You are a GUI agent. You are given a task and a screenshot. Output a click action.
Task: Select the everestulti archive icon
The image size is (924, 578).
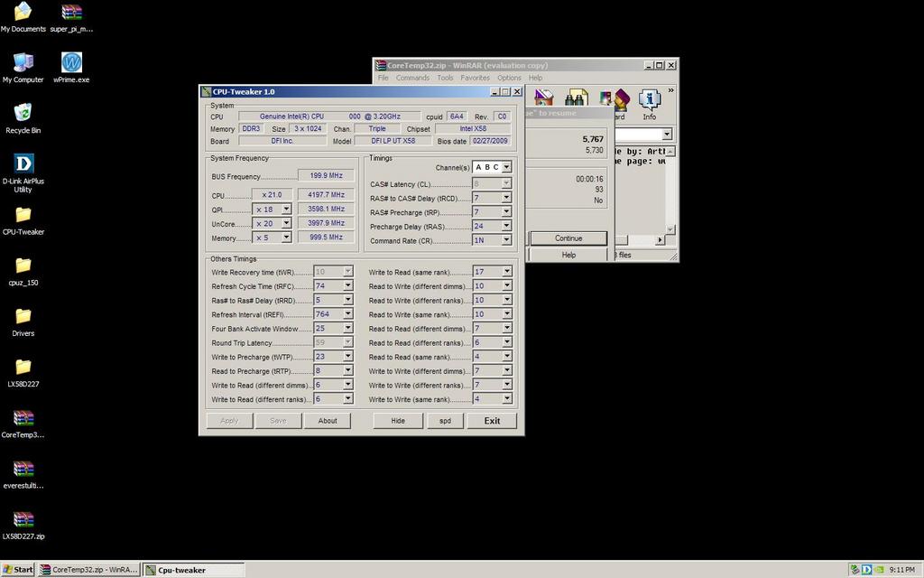click(23, 475)
